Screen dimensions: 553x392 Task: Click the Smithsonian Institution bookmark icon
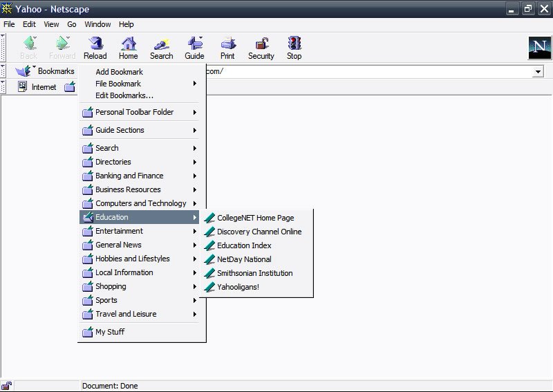pyautogui.click(x=209, y=273)
